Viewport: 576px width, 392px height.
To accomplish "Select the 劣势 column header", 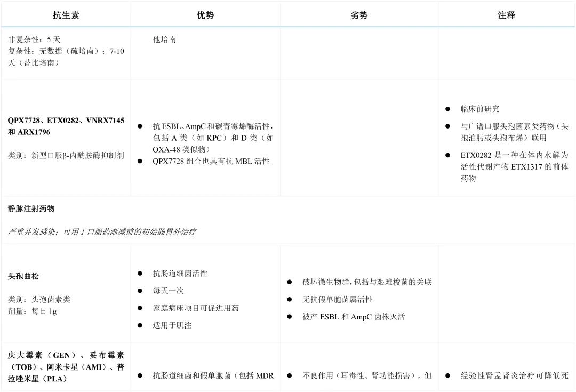I will coord(359,15).
